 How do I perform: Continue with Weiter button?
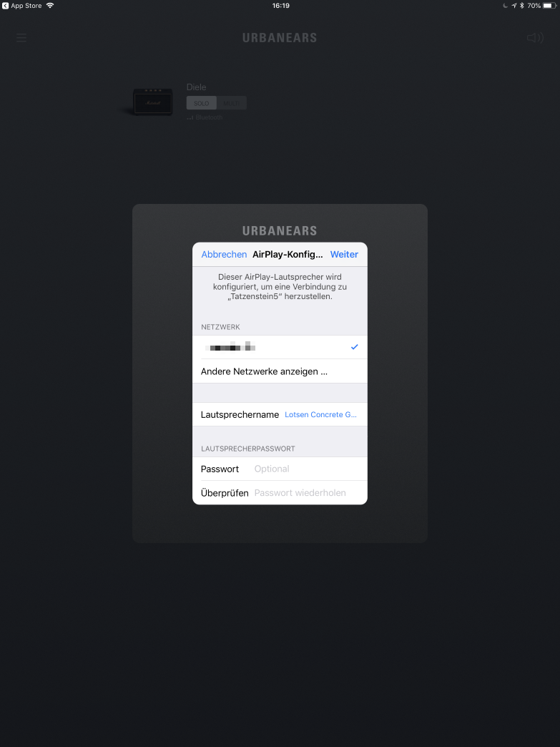(344, 255)
